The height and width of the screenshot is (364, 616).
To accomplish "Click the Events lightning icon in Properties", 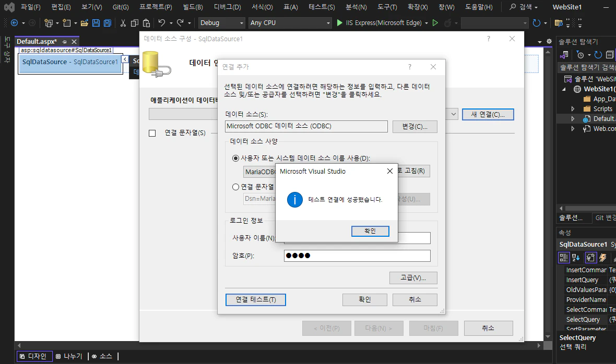I will [603, 257].
